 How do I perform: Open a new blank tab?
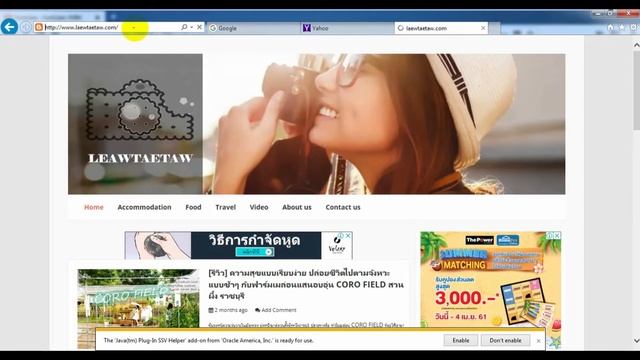494,28
